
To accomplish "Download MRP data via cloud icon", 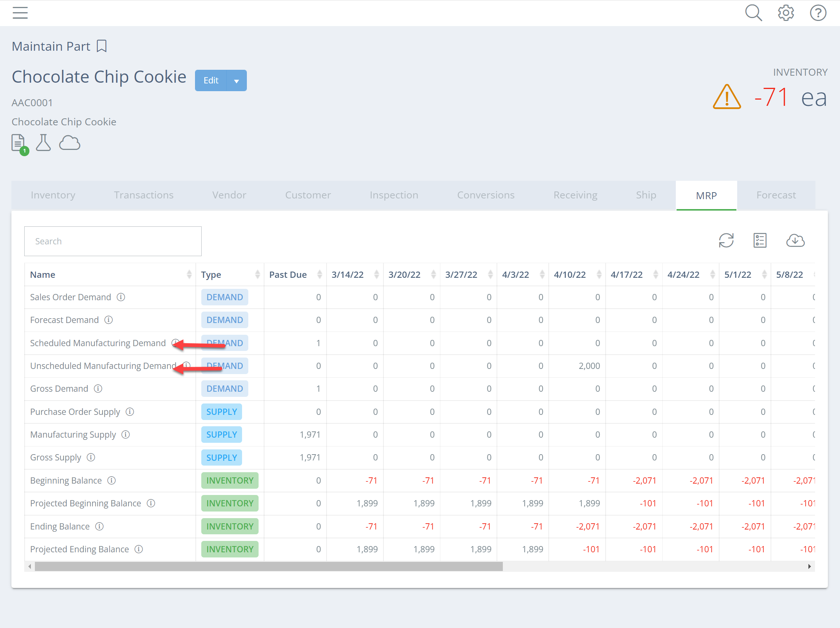I will pyautogui.click(x=795, y=240).
